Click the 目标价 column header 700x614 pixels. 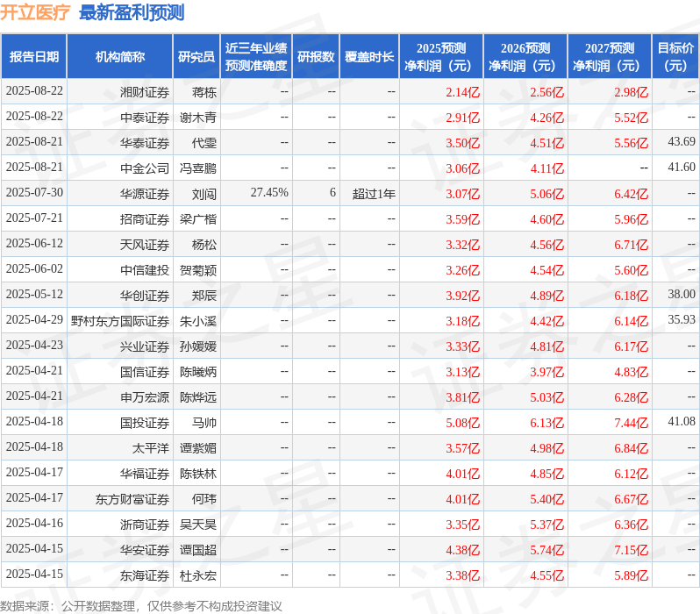tap(676, 57)
